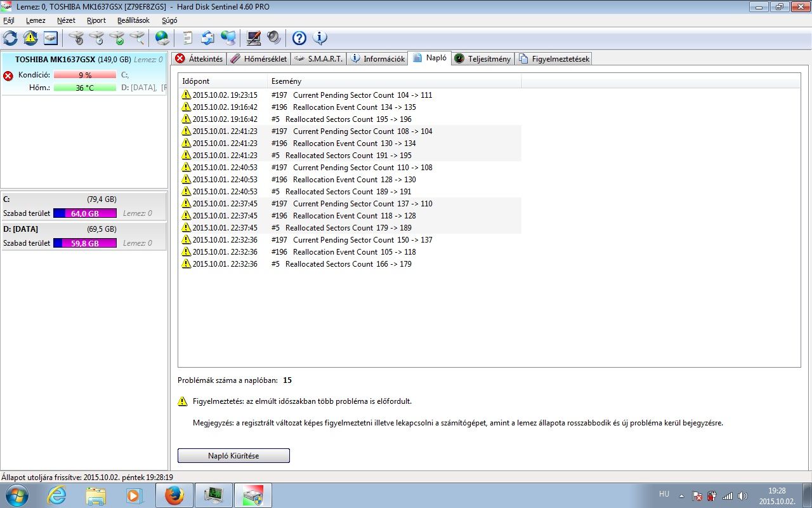
Task: Open the Action Center flag tray icon
Action: [x=697, y=496]
